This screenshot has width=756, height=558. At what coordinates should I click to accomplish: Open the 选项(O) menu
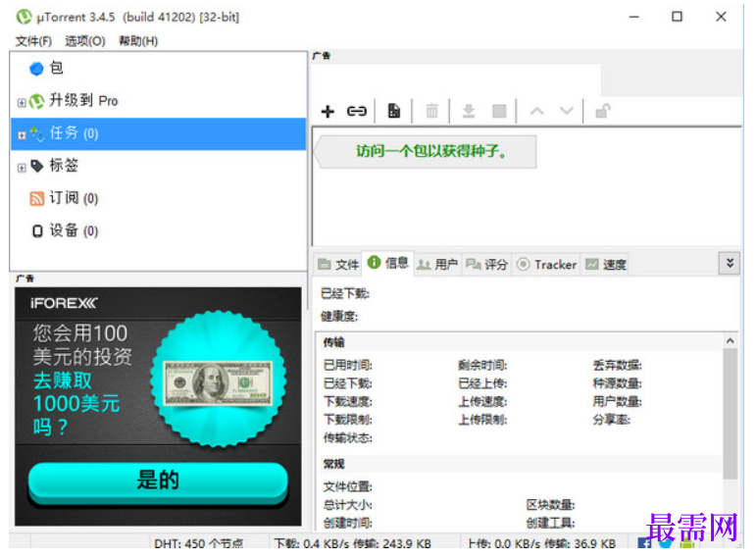pos(85,41)
